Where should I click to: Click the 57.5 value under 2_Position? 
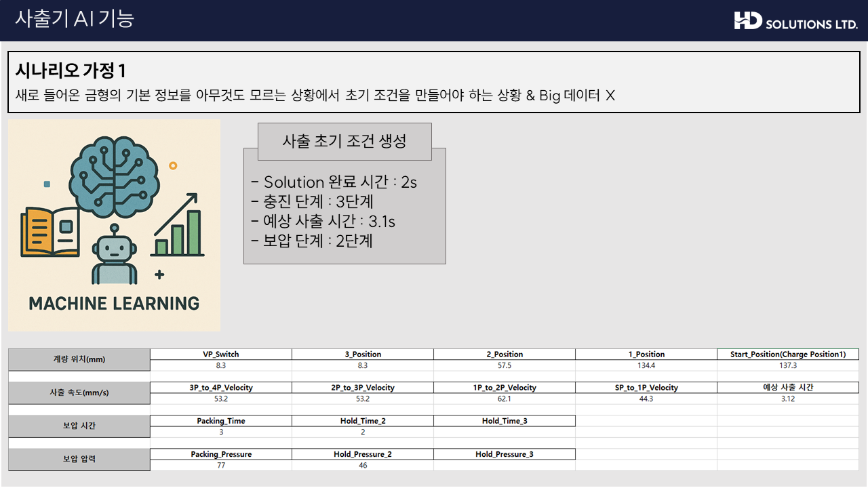505,365
